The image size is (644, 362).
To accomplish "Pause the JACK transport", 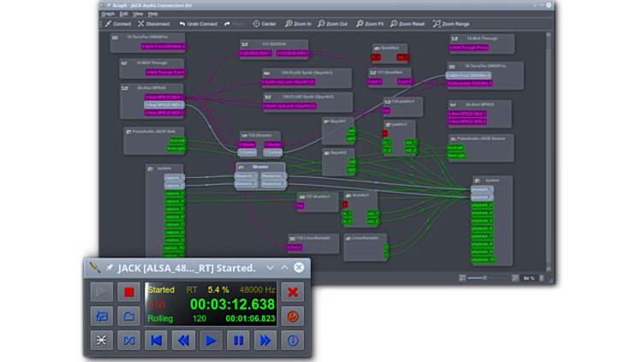I will click(238, 340).
